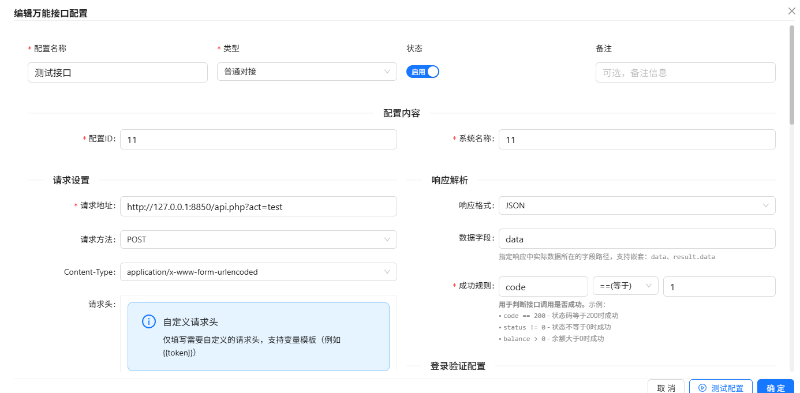Click the 系统名称 input field
800x393 pixels.
[637, 139]
